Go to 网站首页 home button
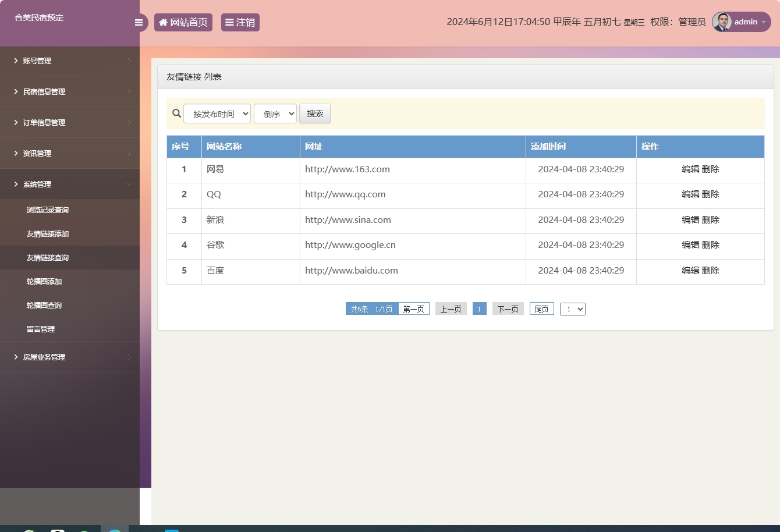The width and height of the screenshot is (780, 532). point(183,23)
